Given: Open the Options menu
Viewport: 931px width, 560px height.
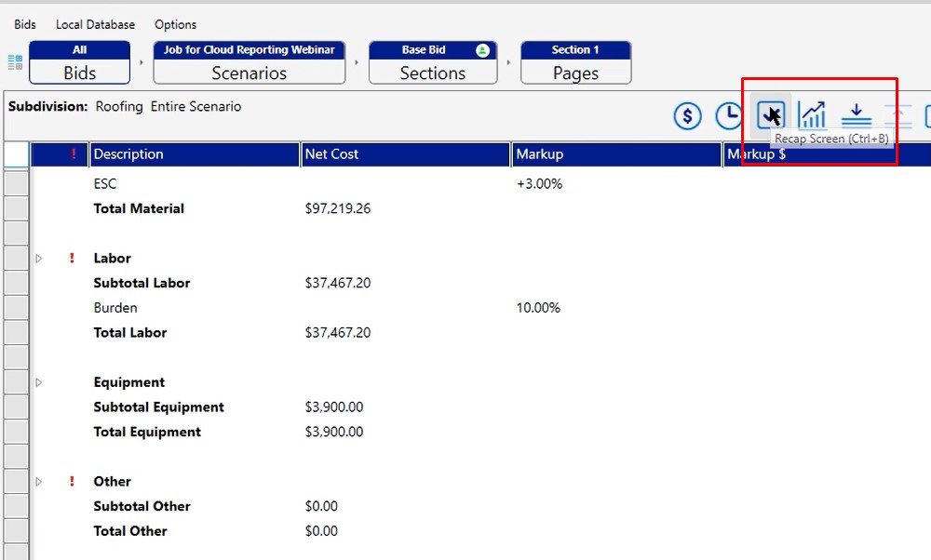Looking at the screenshot, I should pos(175,24).
